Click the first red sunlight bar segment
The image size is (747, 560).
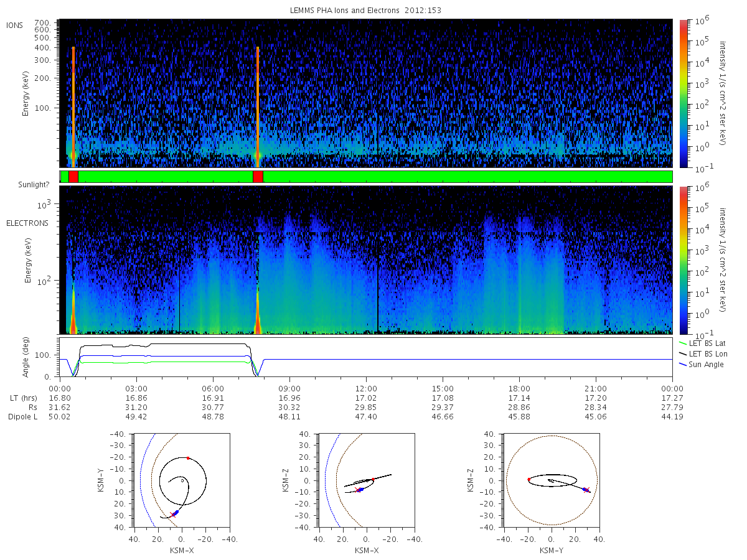pyautogui.click(x=73, y=177)
